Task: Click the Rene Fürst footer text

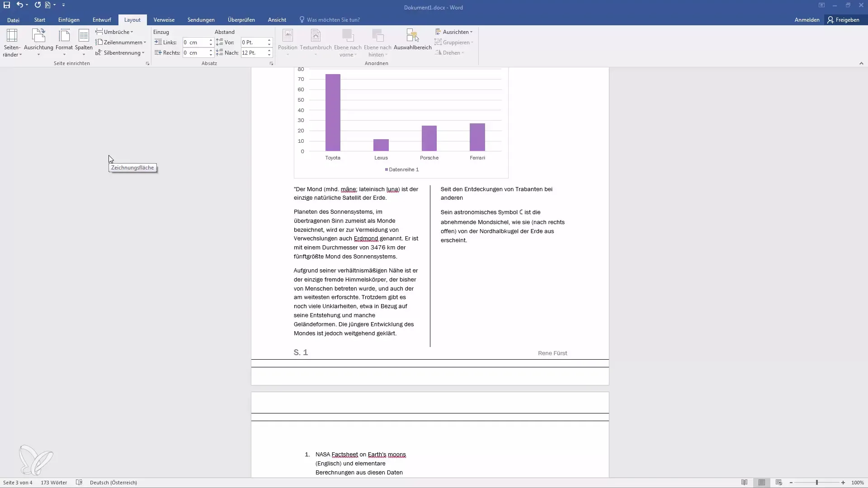Action: point(552,353)
